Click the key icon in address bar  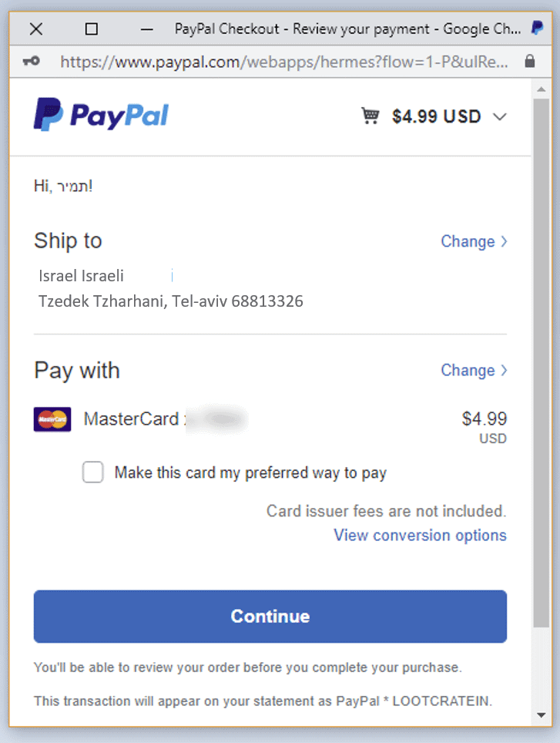(31, 62)
